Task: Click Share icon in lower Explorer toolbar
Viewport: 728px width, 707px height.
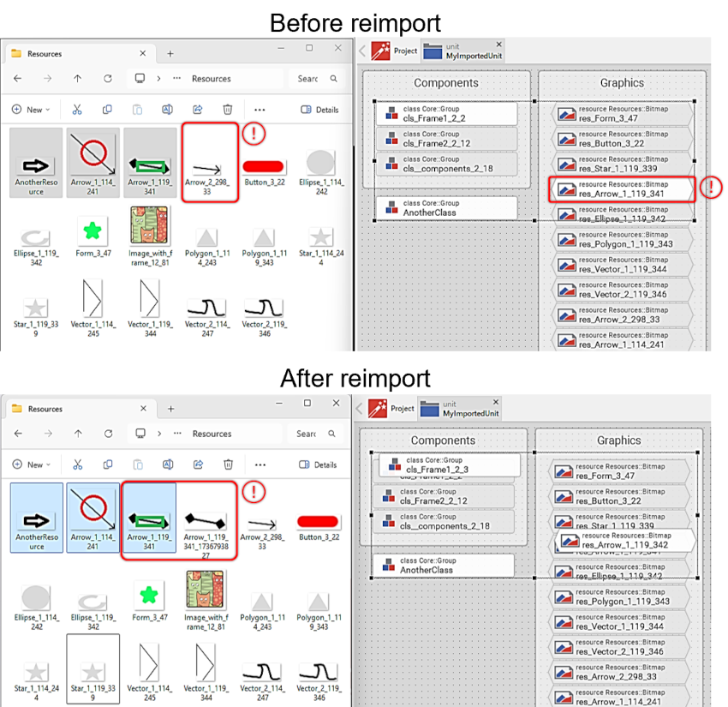Action: click(198, 464)
